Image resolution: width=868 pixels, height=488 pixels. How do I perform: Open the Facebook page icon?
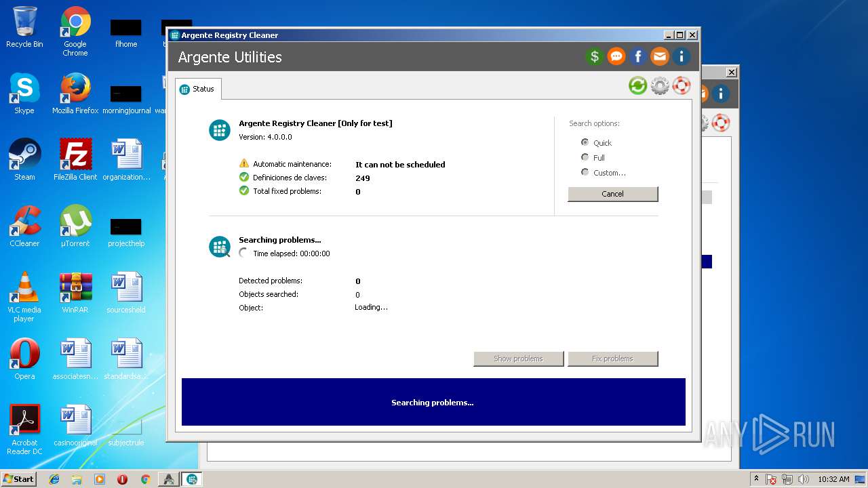point(638,57)
